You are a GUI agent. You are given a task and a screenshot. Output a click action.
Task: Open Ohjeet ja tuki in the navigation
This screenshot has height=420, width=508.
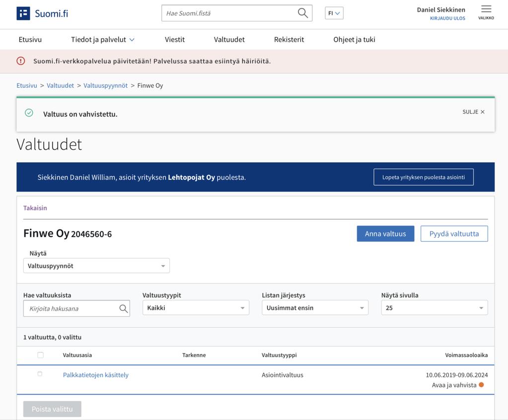[x=354, y=40]
